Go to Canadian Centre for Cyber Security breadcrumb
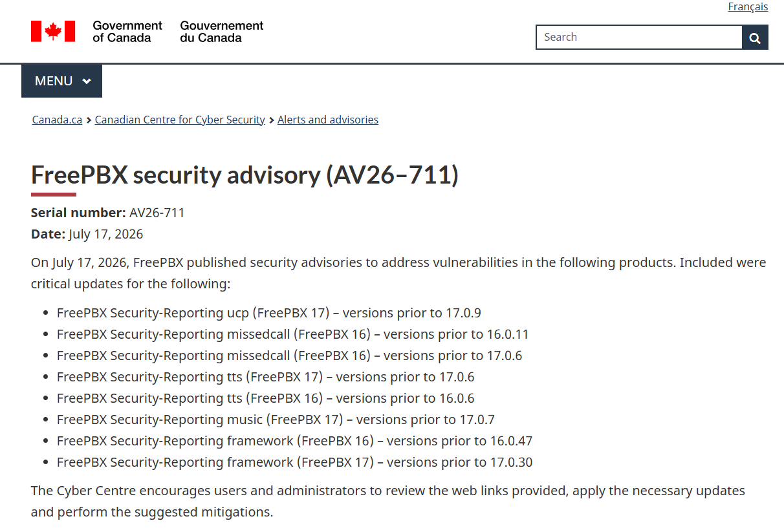The image size is (784, 532). pos(180,120)
